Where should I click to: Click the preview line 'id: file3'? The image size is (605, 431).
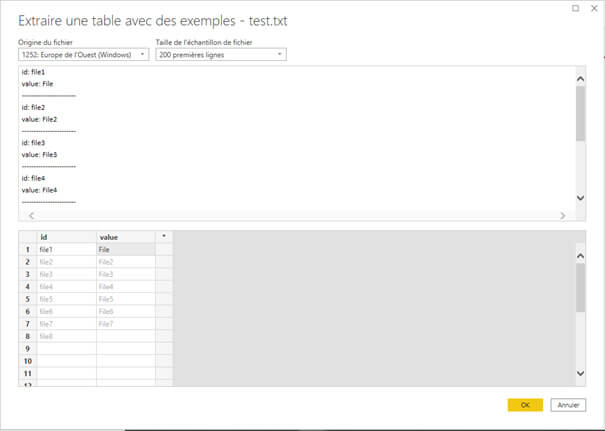pyautogui.click(x=33, y=143)
